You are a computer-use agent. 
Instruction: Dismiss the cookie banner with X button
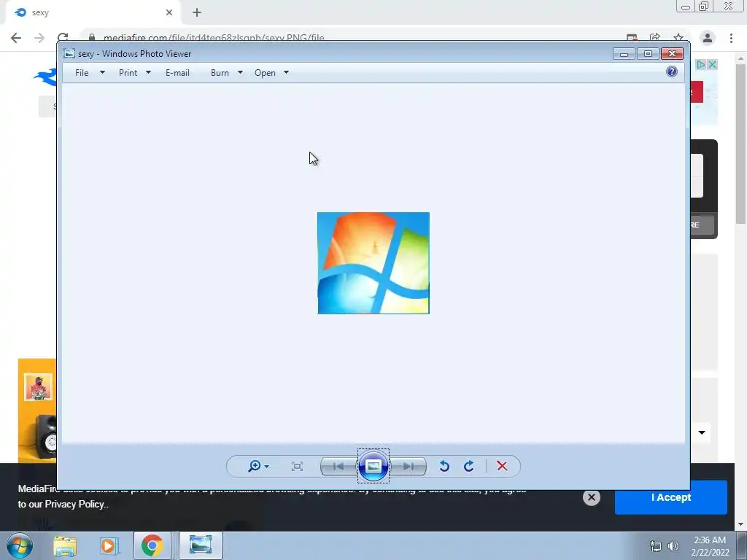591,497
